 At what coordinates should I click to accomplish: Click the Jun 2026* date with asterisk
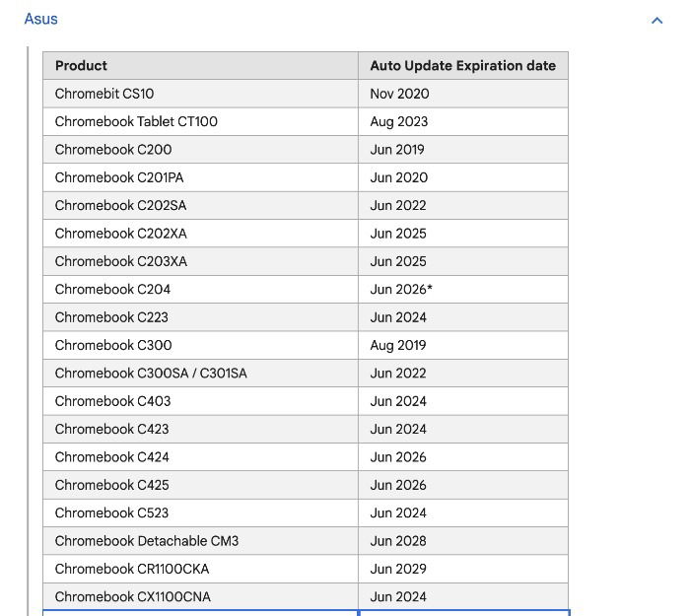(401, 289)
